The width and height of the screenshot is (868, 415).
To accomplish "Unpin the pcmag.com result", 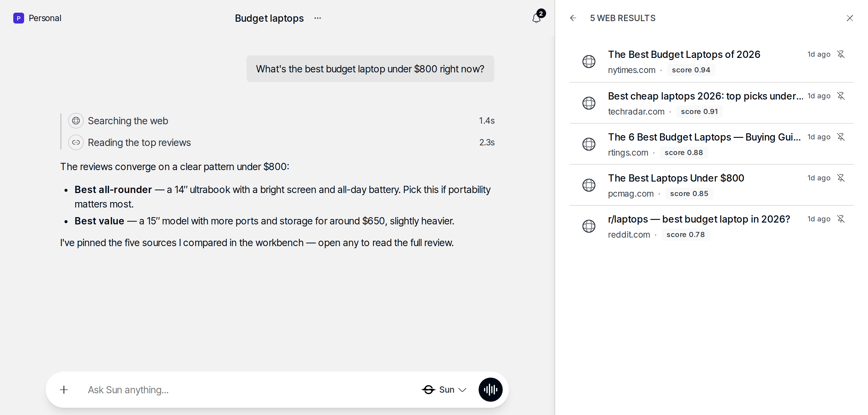I will pyautogui.click(x=841, y=178).
